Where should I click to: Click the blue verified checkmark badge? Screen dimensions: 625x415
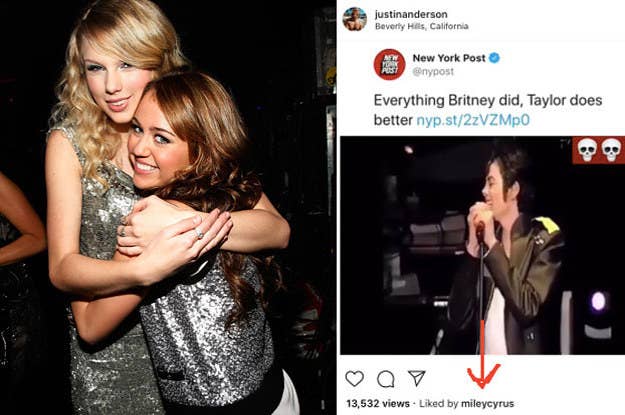[x=494, y=58]
